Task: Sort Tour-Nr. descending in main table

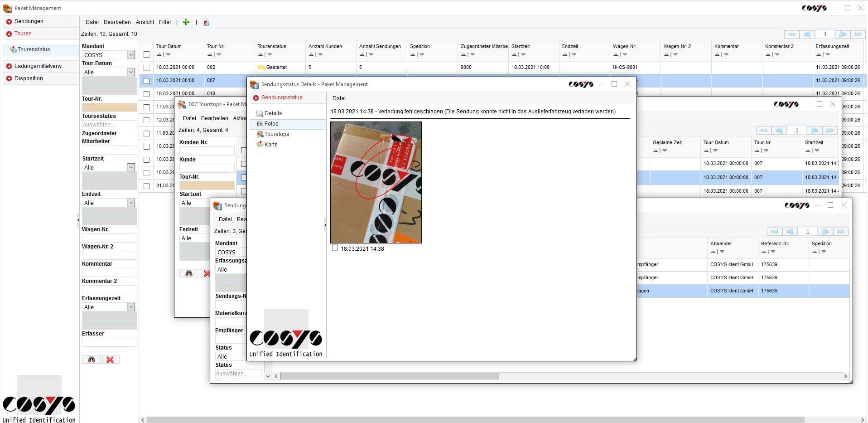Action: [219, 54]
